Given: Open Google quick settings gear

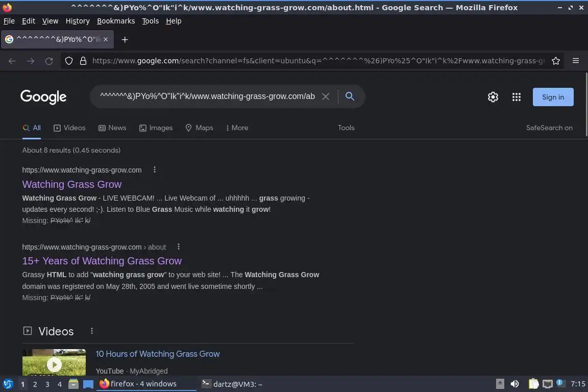Looking at the screenshot, I should (493, 97).
